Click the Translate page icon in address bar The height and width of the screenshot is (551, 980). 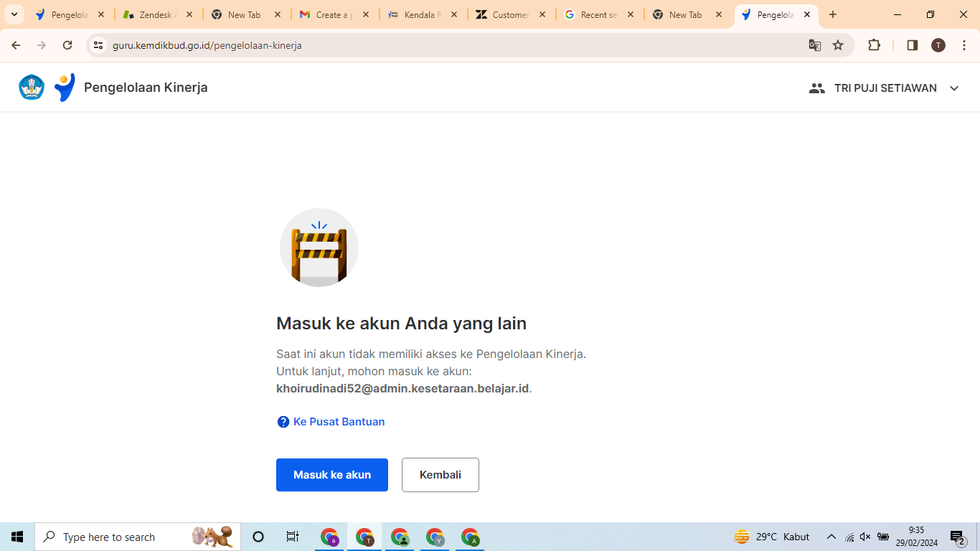pyautogui.click(x=814, y=45)
